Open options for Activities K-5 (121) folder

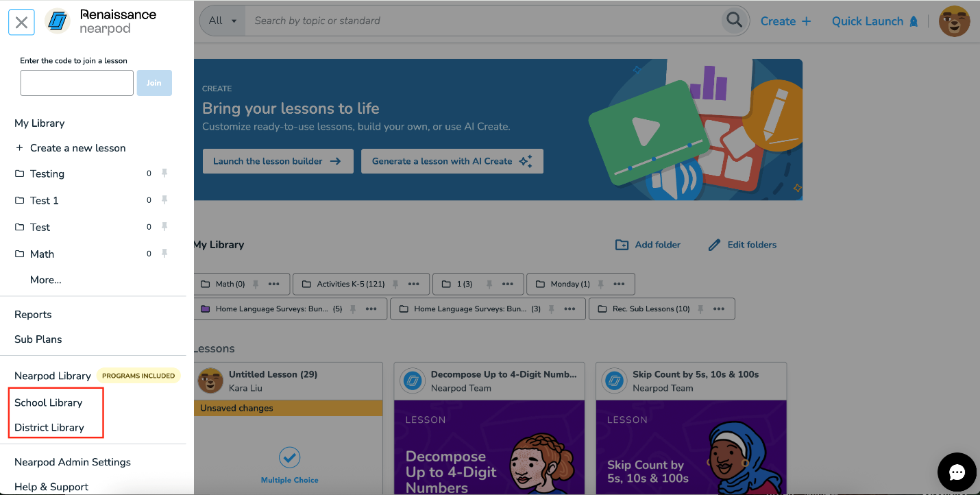pyautogui.click(x=414, y=284)
